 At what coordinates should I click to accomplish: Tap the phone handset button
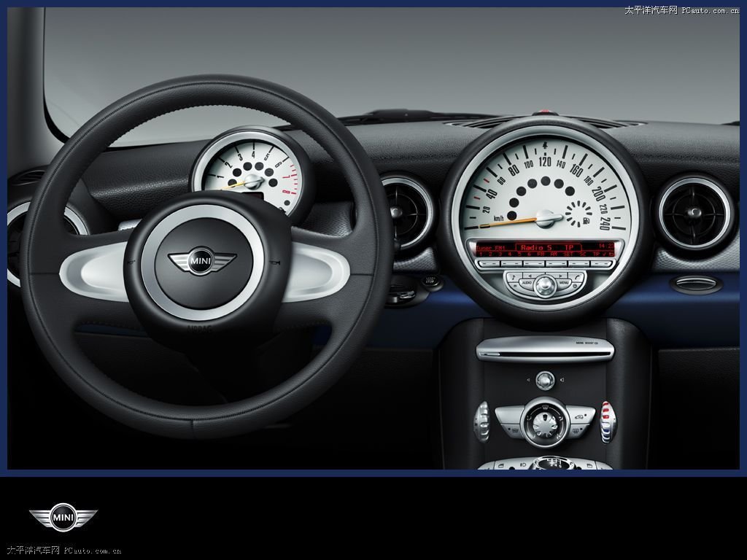coord(577,276)
